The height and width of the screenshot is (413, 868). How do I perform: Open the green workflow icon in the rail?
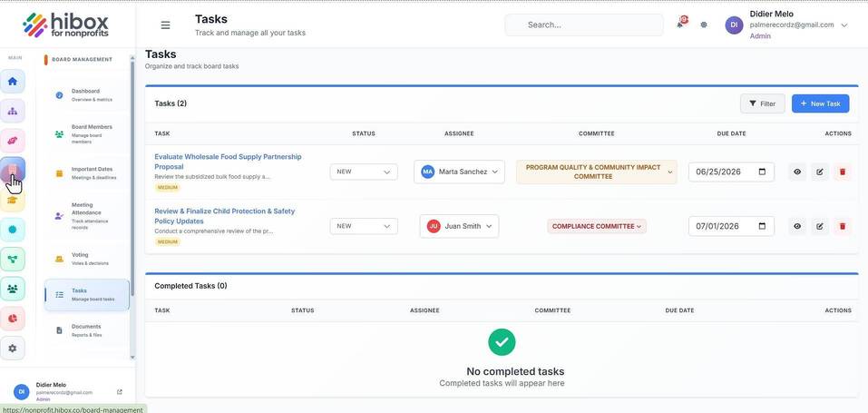click(x=12, y=259)
